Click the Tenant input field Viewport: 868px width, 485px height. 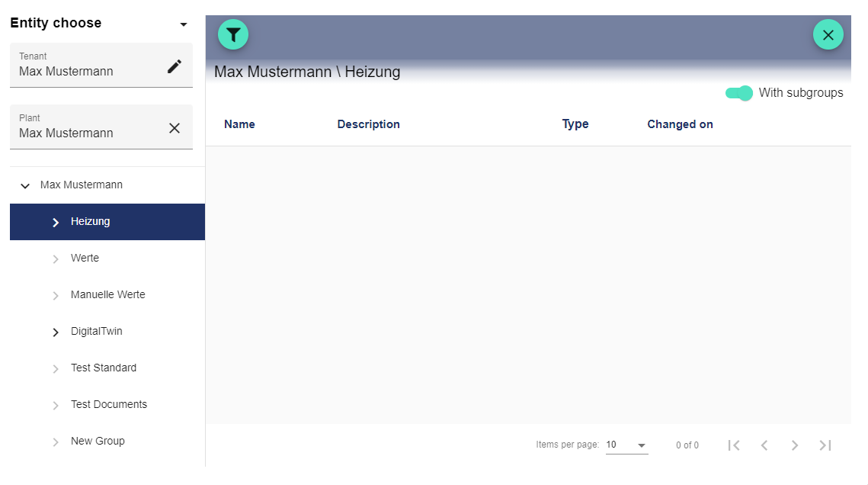(88, 71)
